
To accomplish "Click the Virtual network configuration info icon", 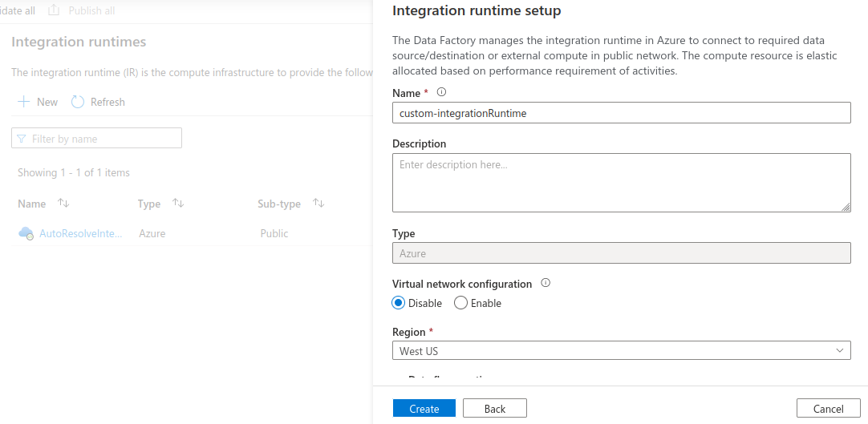I will point(546,283).
